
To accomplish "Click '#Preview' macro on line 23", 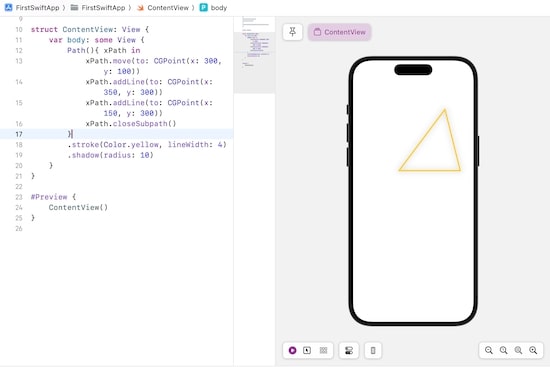I will (x=49, y=197).
